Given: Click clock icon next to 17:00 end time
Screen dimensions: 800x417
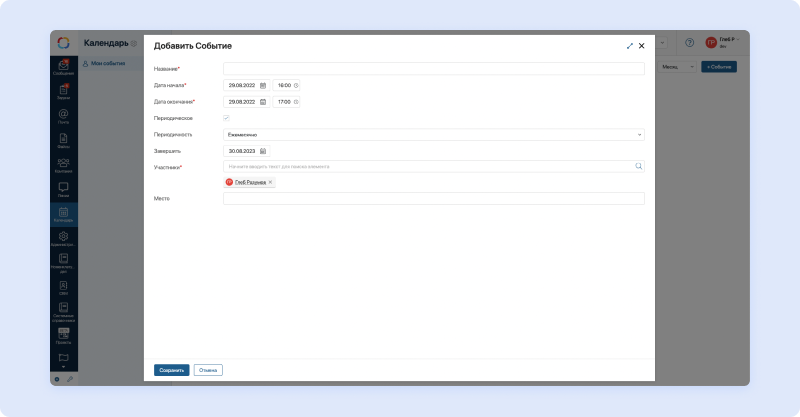Looking at the screenshot, I should [296, 102].
